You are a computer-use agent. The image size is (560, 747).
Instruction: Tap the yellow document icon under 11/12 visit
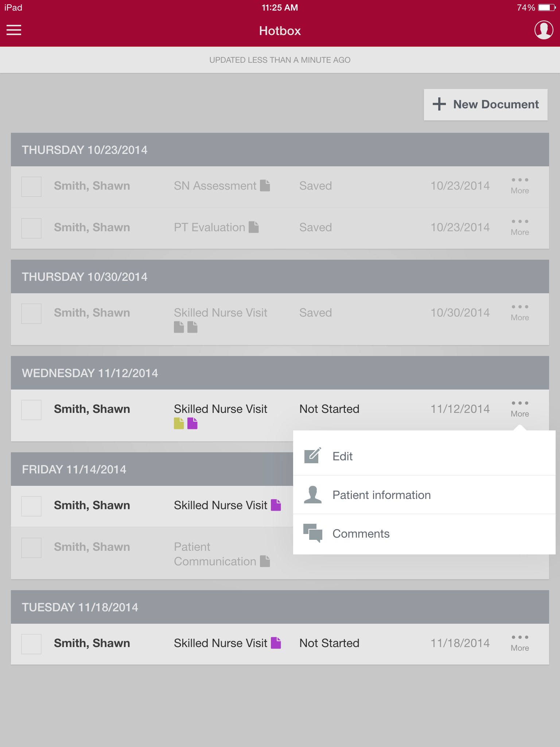179,423
